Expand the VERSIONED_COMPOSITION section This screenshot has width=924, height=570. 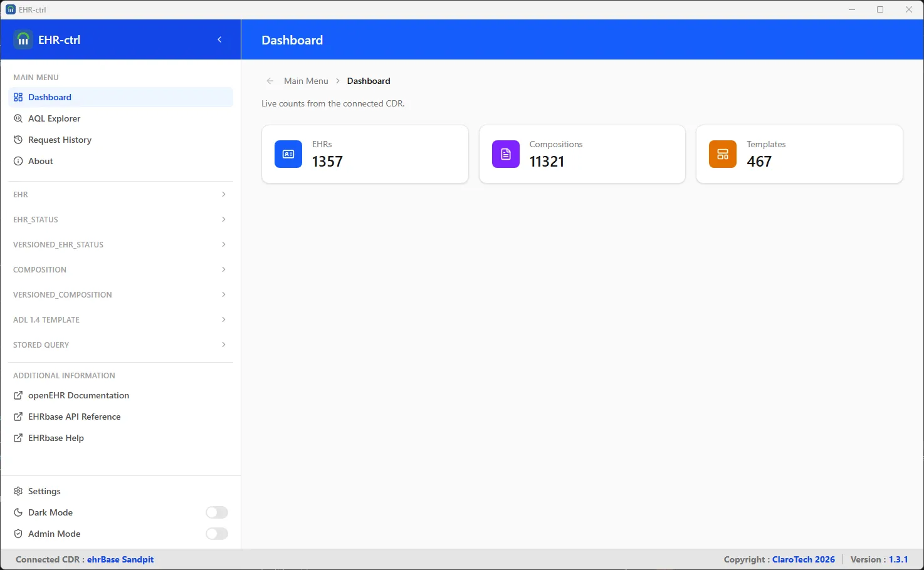(120, 294)
